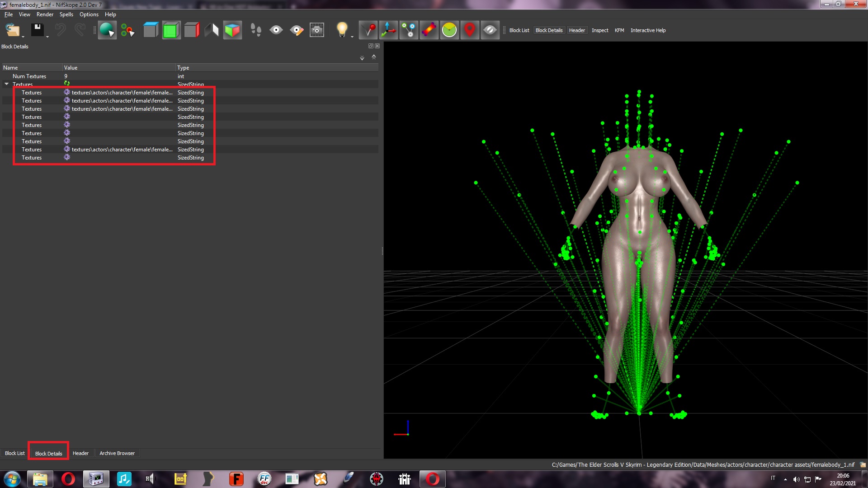Select the Num Textures row
The image size is (868, 488).
[x=190, y=76]
